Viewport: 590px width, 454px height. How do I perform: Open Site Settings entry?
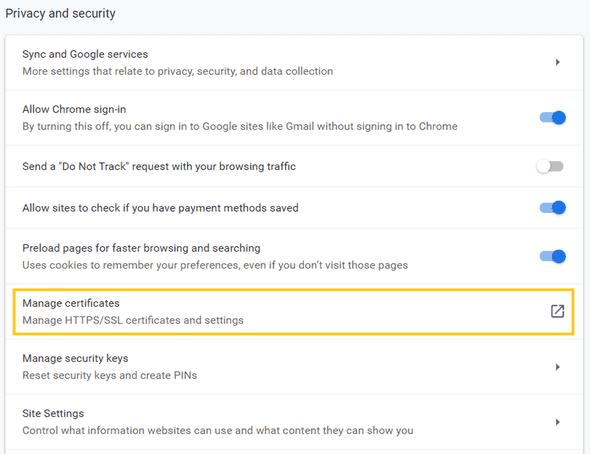tap(294, 422)
